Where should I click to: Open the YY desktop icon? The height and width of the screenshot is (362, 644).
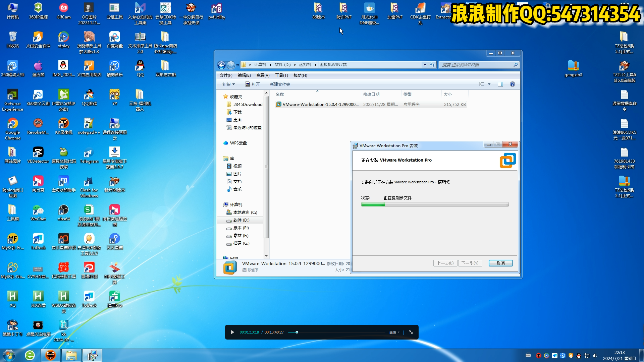(115, 97)
